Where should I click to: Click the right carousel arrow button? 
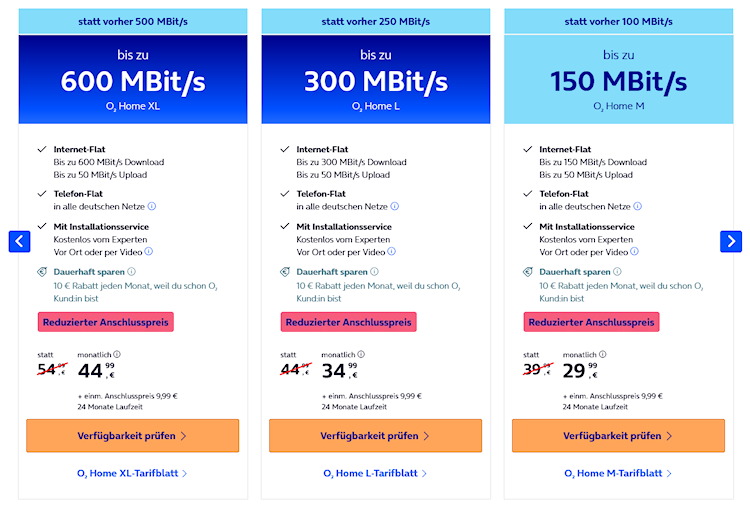(731, 241)
